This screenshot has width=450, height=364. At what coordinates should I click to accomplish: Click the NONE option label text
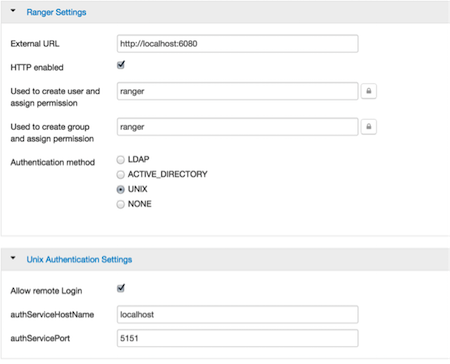(140, 204)
